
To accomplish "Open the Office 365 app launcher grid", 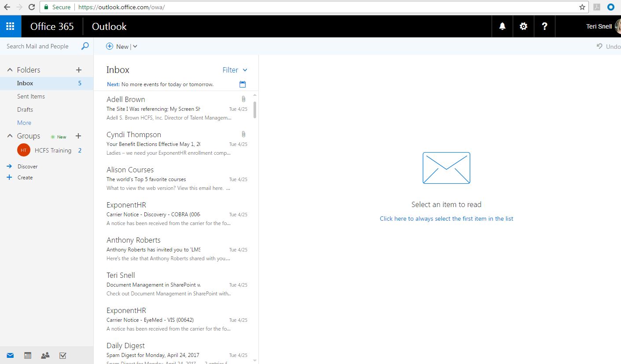I will coord(10,26).
